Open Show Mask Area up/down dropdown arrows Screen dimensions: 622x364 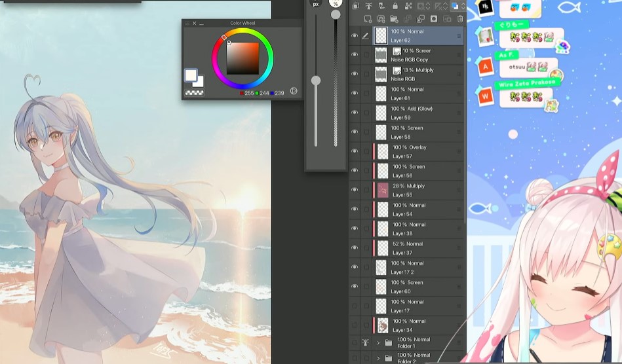click(445, 6)
